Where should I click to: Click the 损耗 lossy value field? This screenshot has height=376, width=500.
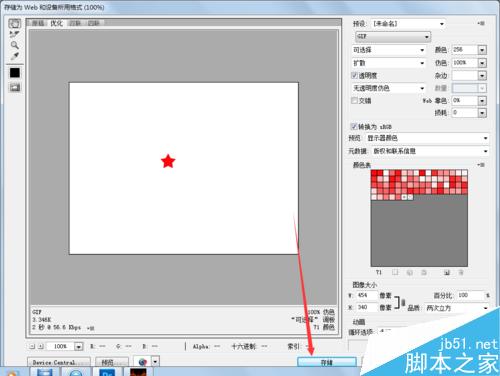click(x=465, y=113)
